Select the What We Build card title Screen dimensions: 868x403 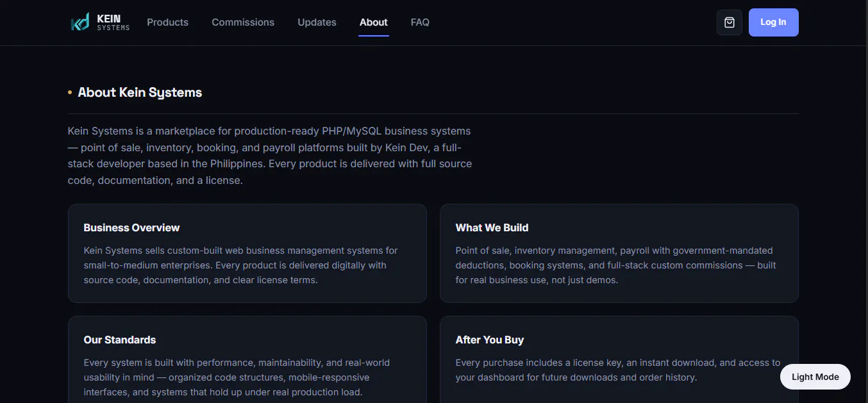pyautogui.click(x=492, y=227)
